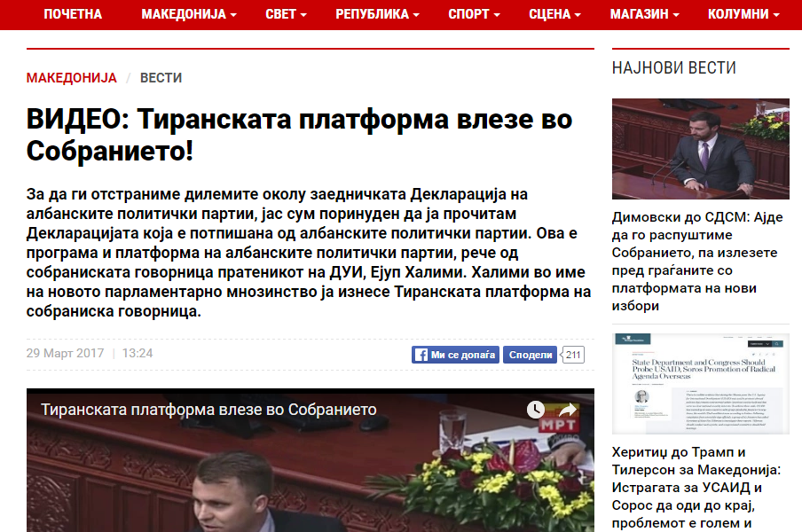Click the ВЕСТИ breadcrumb link
The image size is (802, 532).
pyautogui.click(x=161, y=78)
